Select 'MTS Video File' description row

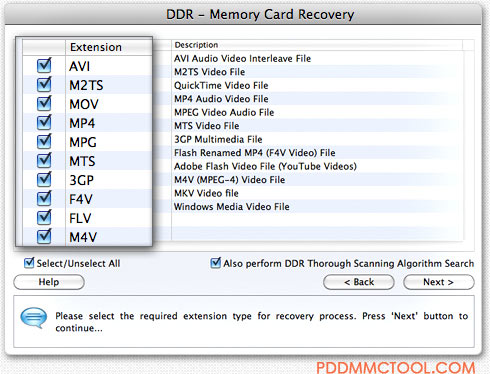(207, 126)
